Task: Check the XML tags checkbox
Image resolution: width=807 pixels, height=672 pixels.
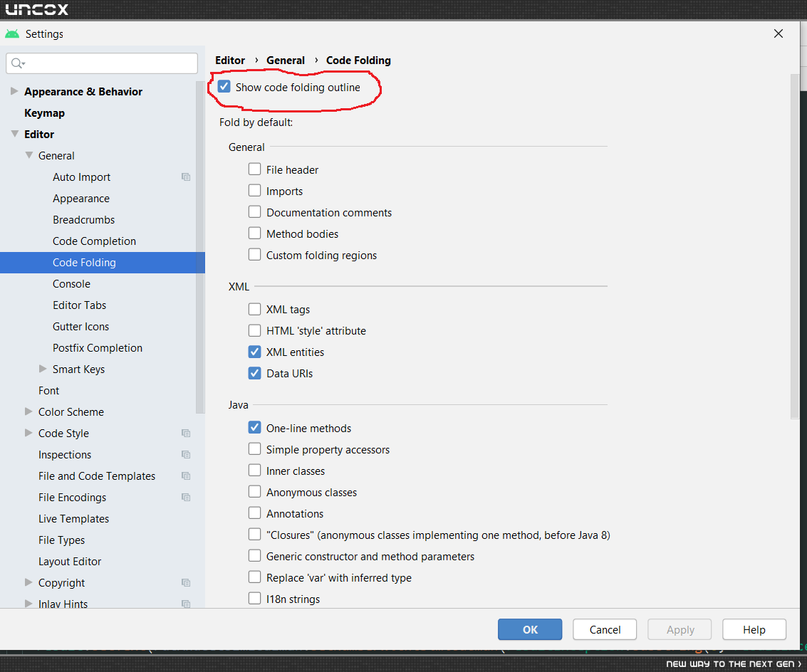Action: tap(254, 309)
